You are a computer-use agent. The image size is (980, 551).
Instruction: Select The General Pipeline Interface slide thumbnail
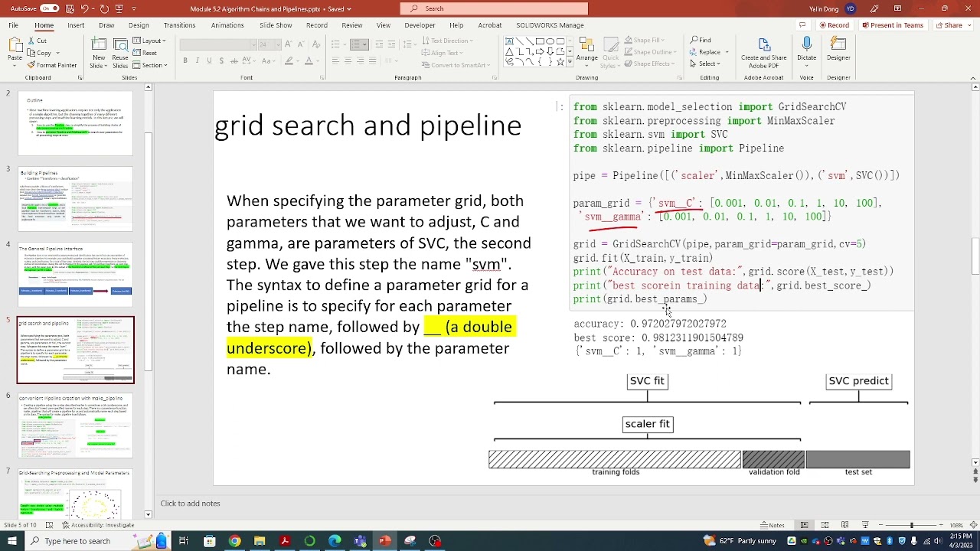coord(76,274)
